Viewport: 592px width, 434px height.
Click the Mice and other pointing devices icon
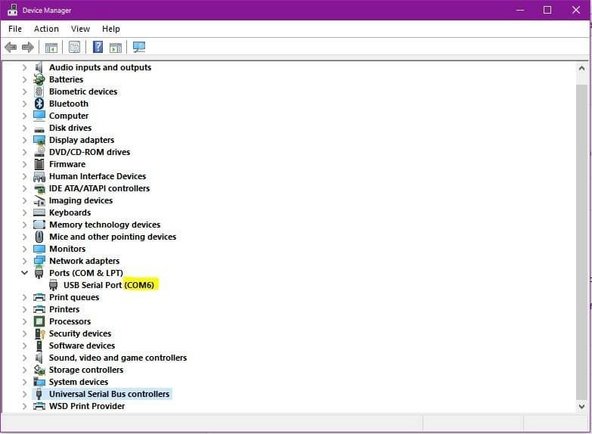click(39, 237)
